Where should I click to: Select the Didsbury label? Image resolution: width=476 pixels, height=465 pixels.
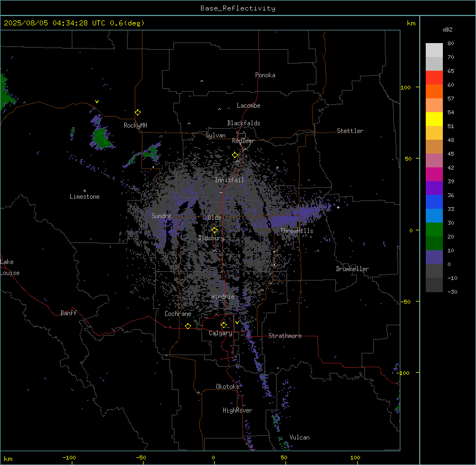click(211, 238)
